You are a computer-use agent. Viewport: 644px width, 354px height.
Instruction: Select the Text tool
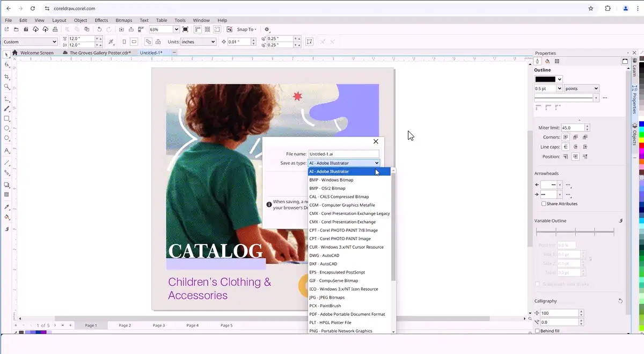tap(7, 151)
